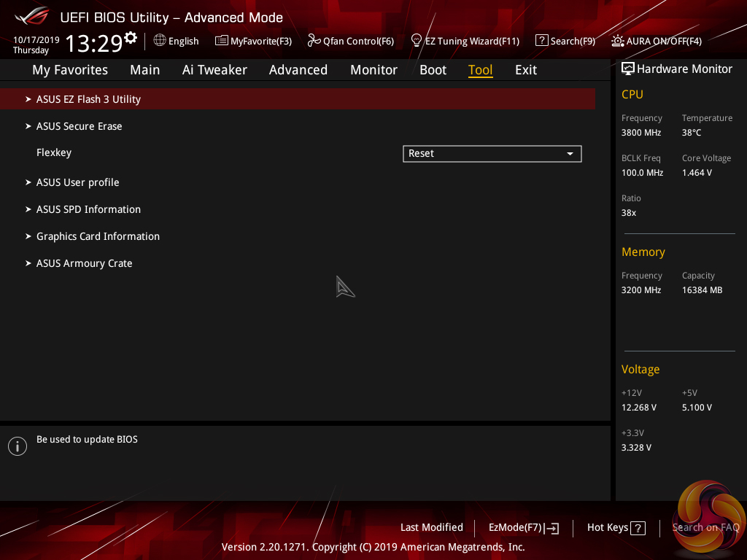This screenshot has width=747, height=560.
Task: Switch to the Monitor tab
Action: click(x=374, y=70)
